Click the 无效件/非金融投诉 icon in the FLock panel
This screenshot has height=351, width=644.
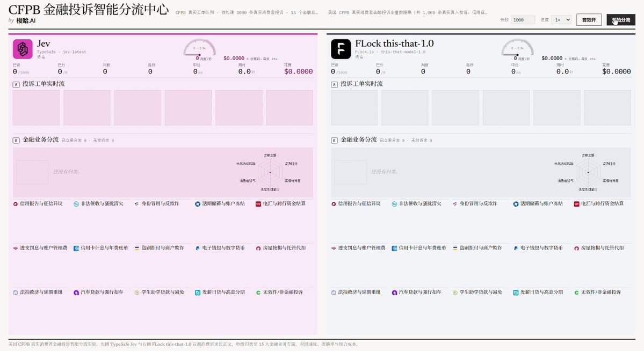(577, 292)
